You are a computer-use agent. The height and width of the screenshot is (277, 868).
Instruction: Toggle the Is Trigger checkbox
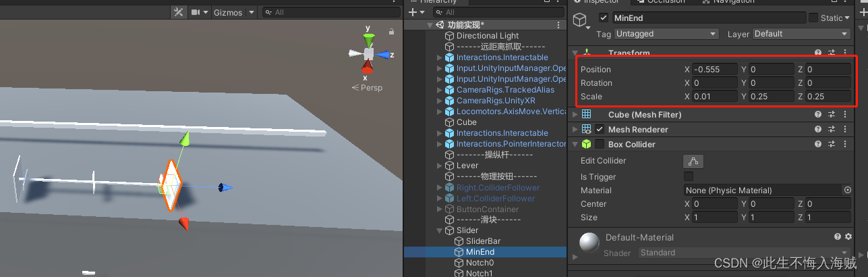[689, 176]
